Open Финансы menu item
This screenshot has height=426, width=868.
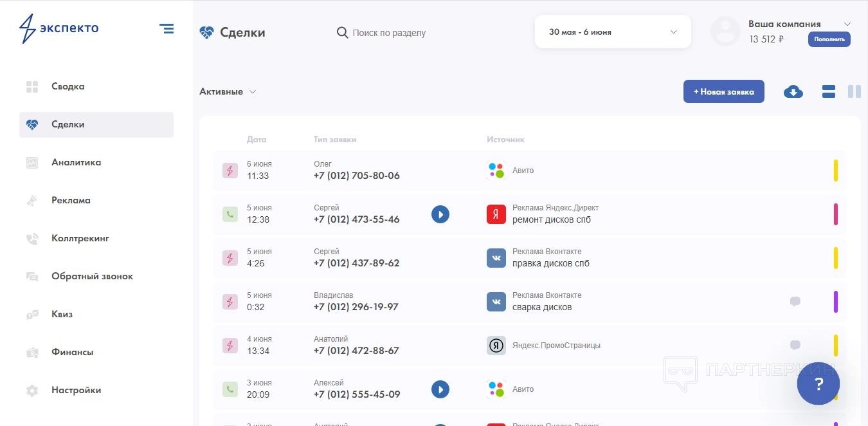(96, 353)
